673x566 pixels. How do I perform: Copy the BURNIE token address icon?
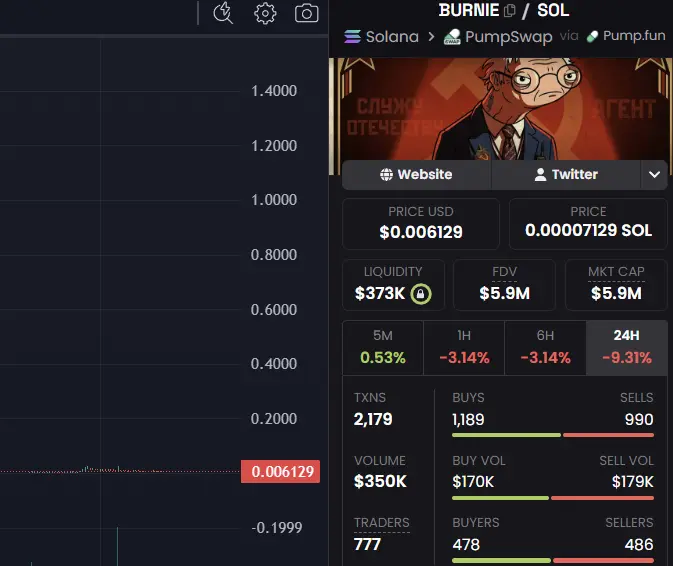pyautogui.click(x=509, y=10)
